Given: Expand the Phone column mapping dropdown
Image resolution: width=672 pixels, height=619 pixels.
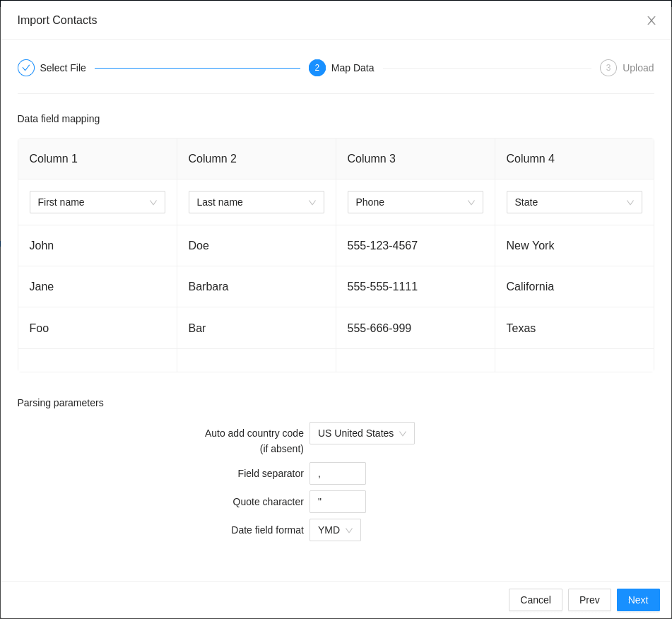Looking at the screenshot, I should coord(415,202).
